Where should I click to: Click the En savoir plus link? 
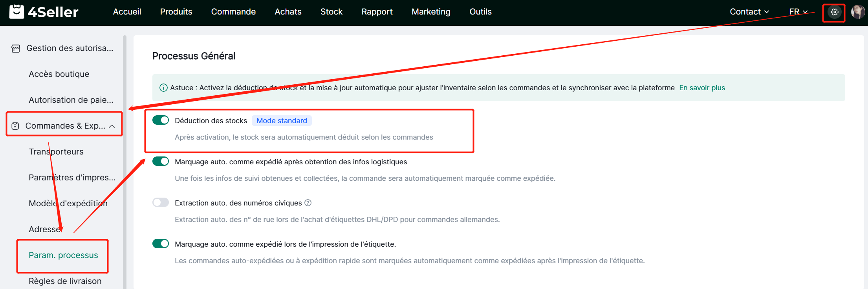point(702,88)
